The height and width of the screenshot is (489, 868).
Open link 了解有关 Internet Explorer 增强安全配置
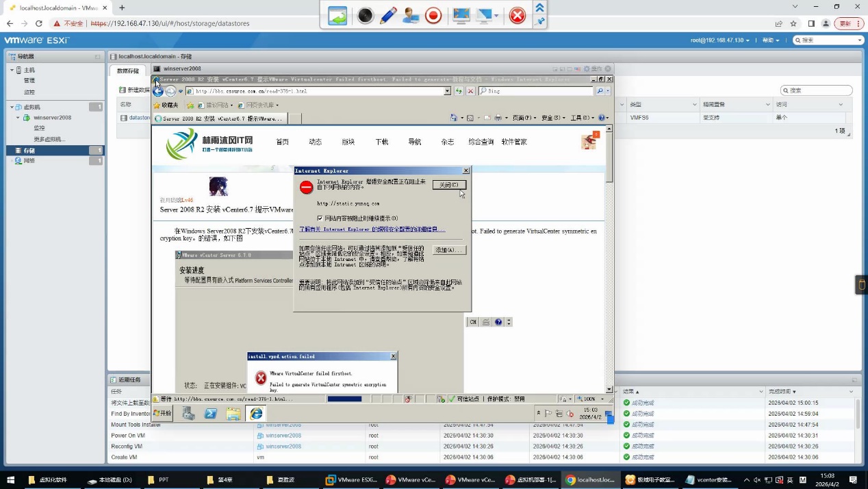372,229
